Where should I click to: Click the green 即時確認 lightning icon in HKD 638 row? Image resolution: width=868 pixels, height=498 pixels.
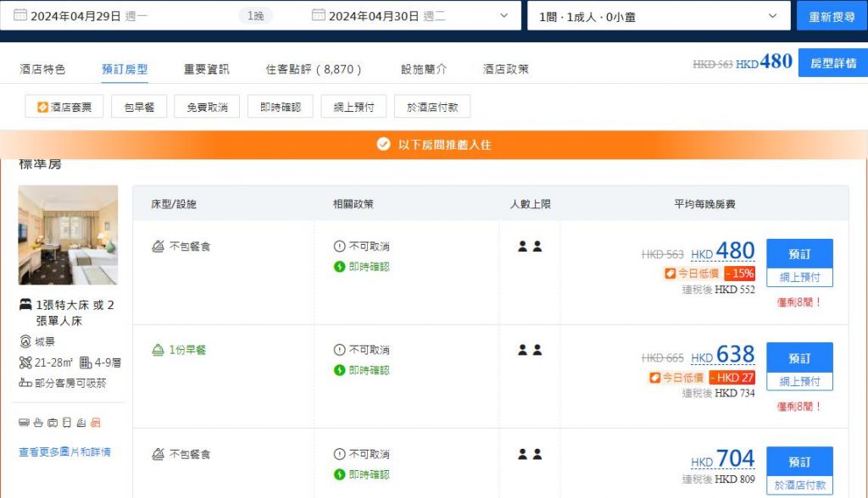(x=339, y=370)
